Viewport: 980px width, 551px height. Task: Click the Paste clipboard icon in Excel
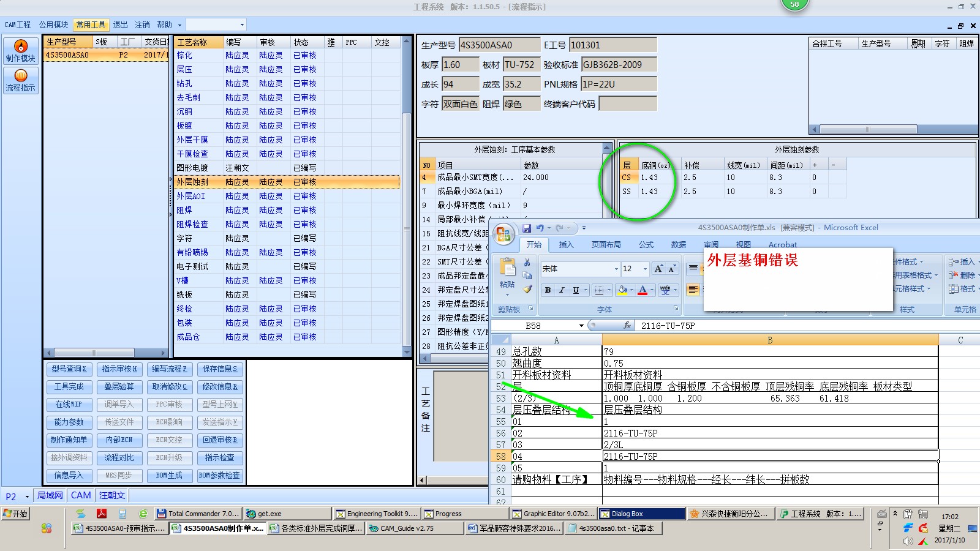(507, 267)
